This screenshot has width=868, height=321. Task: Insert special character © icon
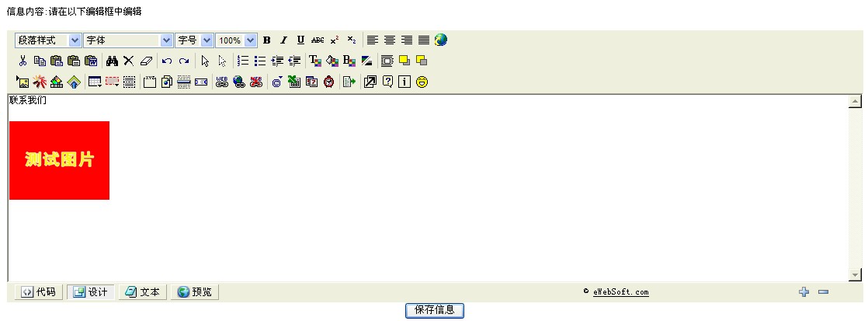click(x=277, y=82)
